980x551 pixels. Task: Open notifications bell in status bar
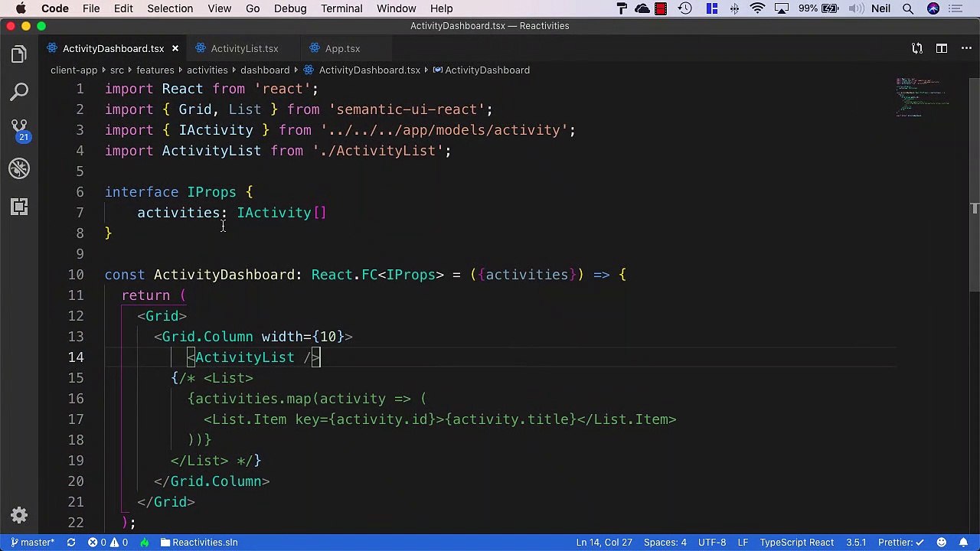click(x=964, y=543)
